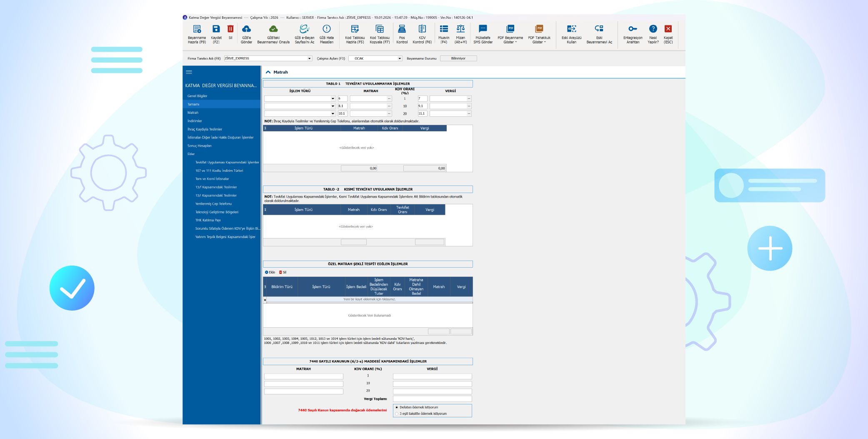Click Tevkifat Oranı column header
This screenshot has width=868, height=439.
402,210
